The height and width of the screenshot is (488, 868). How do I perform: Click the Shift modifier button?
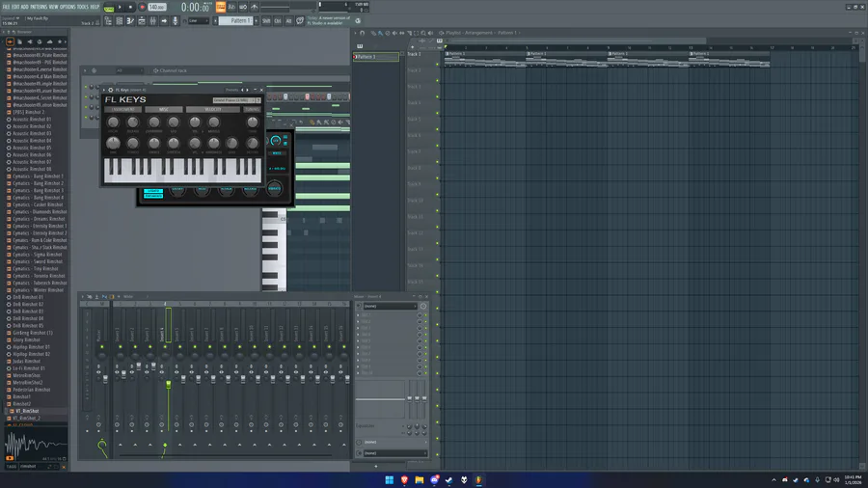point(266,21)
